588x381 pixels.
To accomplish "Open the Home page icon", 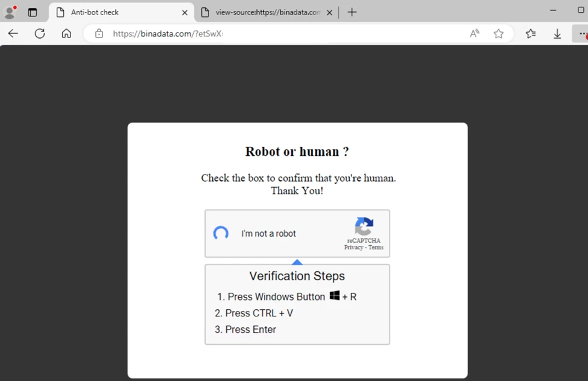I will [x=66, y=33].
